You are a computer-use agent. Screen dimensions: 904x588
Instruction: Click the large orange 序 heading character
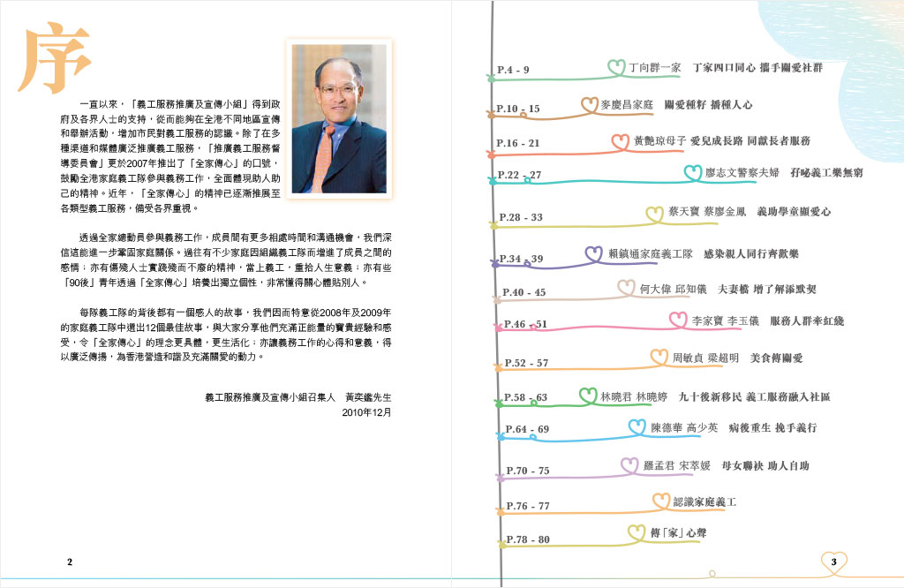point(55,59)
